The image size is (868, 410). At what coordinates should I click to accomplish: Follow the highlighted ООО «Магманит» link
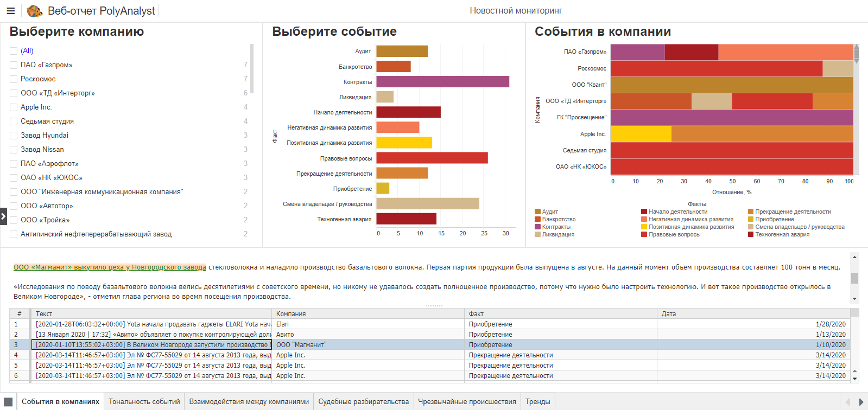[110, 267]
